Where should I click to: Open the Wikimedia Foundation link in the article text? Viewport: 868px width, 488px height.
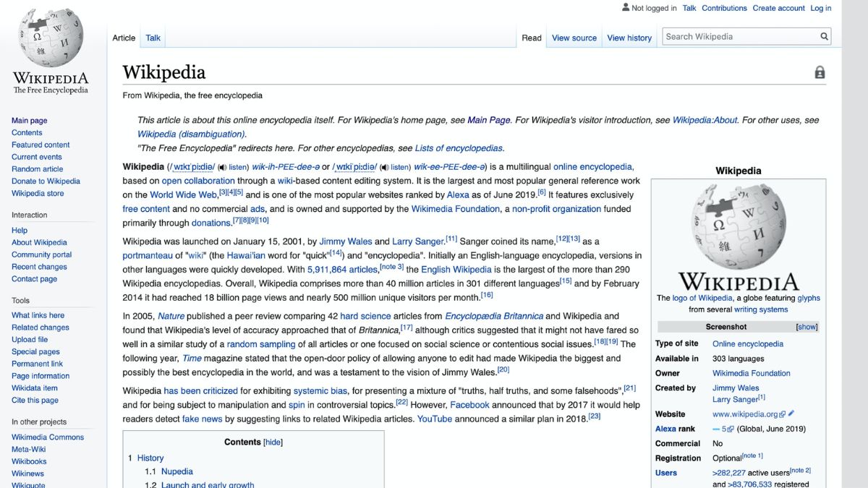pyautogui.click(x=456, y=209)
